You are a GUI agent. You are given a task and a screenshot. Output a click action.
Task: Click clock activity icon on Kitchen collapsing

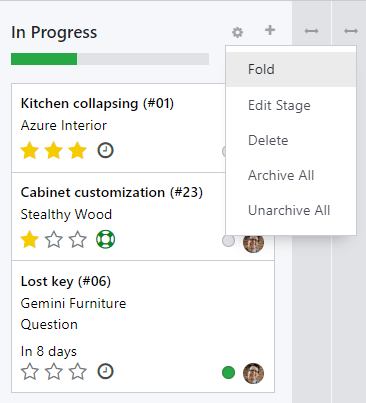pyautogui.click(x=105, y=150)
